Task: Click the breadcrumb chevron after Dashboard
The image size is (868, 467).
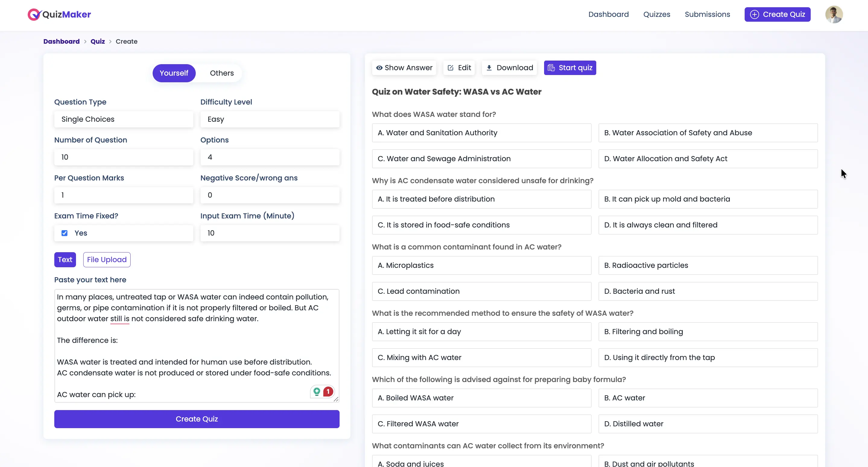Action: coord(85,41)
